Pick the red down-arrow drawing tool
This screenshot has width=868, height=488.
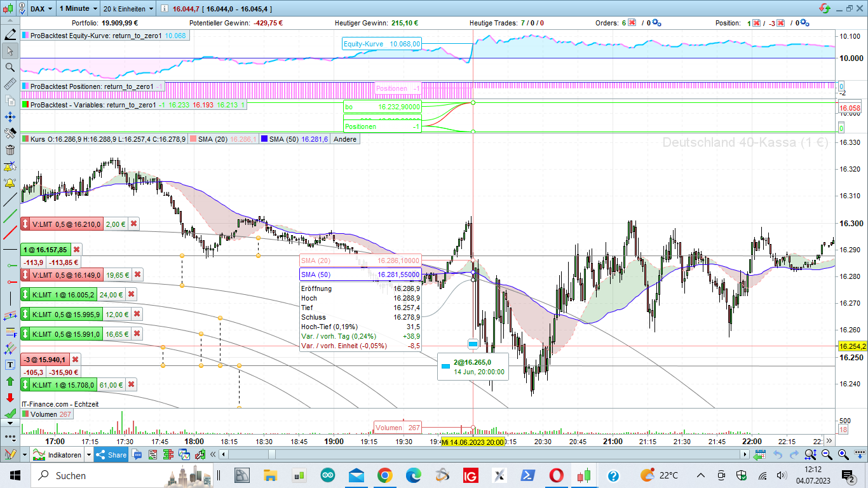tap(10, 398)
